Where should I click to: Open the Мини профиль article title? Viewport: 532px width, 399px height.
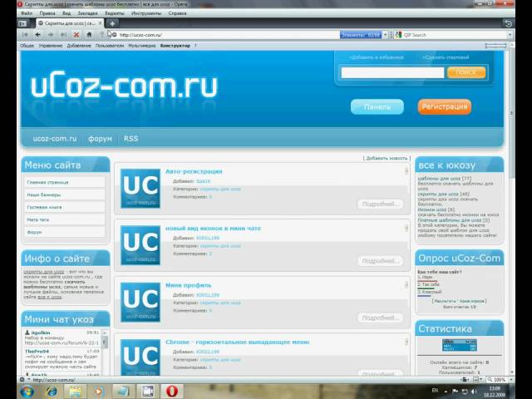(189, 285)
